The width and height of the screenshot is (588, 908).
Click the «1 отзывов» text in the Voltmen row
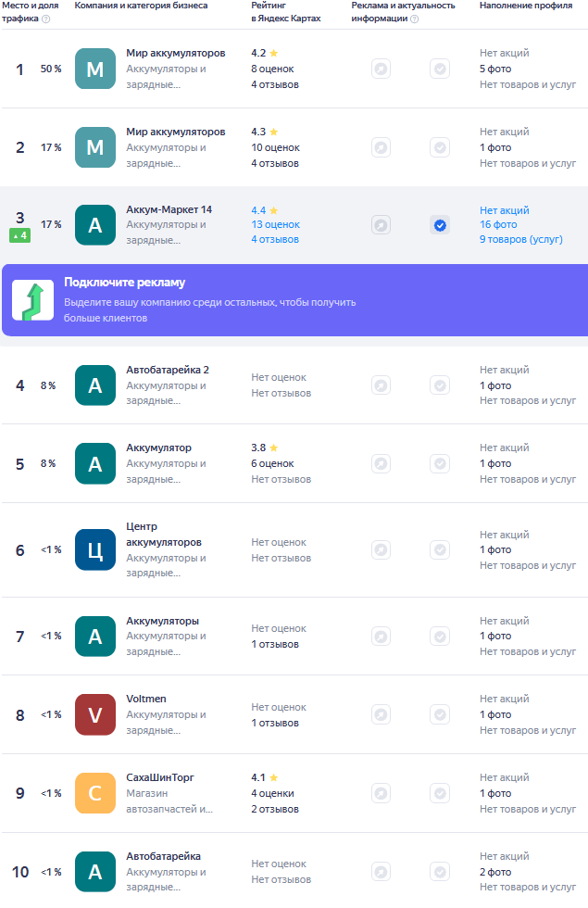point(275,723)
